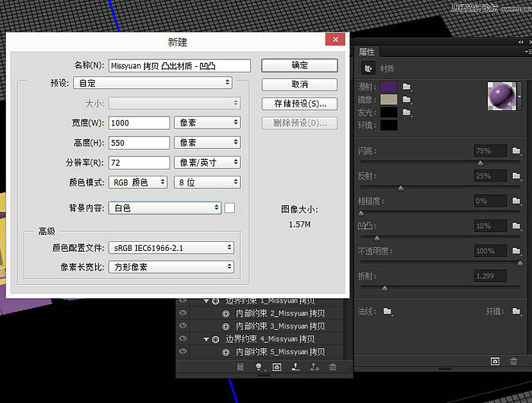
Task: Open the color profile dropdown sRGB IEC61966-2.1
Action: point(171,248)
